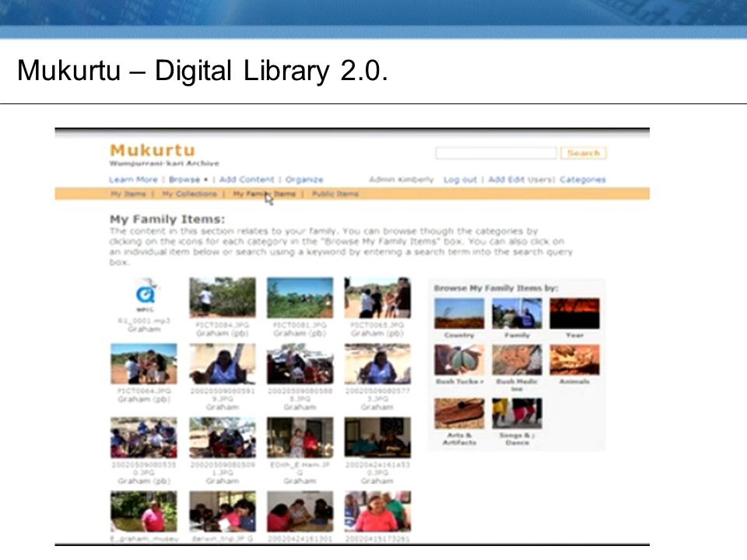Screen dimensions: 747x560
Task: Open the photo thumbnail ending 0588 8.JPG
Action: click(300, 363)
